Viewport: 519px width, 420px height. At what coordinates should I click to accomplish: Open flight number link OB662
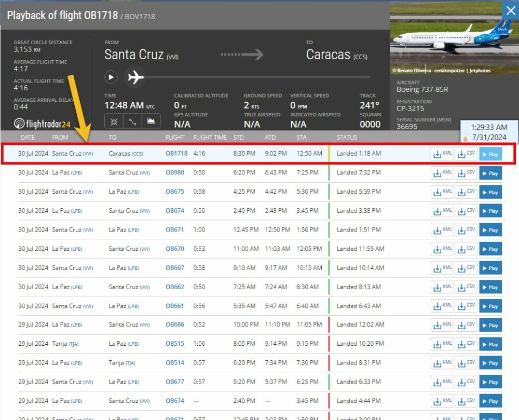174,287
